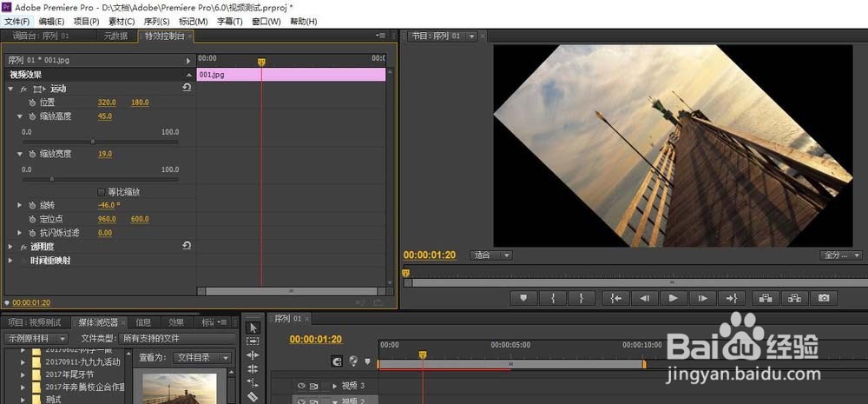The image size is (868, 404).
Task: Switch to the 信息 tab
Action: [x=143, y=322]
